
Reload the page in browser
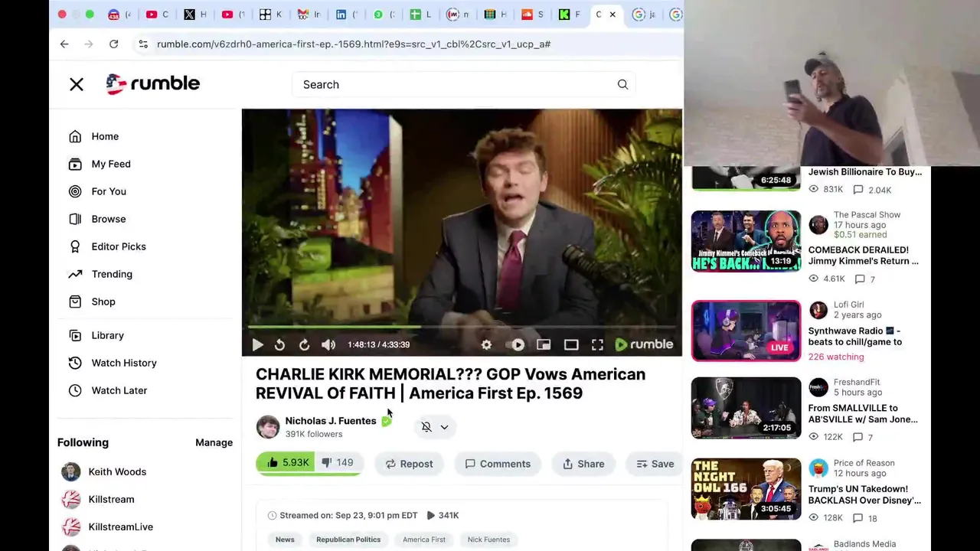[x=113, y=44]
